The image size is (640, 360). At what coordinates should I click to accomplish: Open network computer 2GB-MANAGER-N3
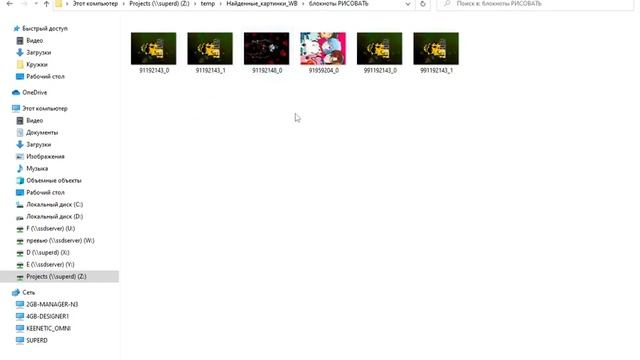click(x=52, y=304)
